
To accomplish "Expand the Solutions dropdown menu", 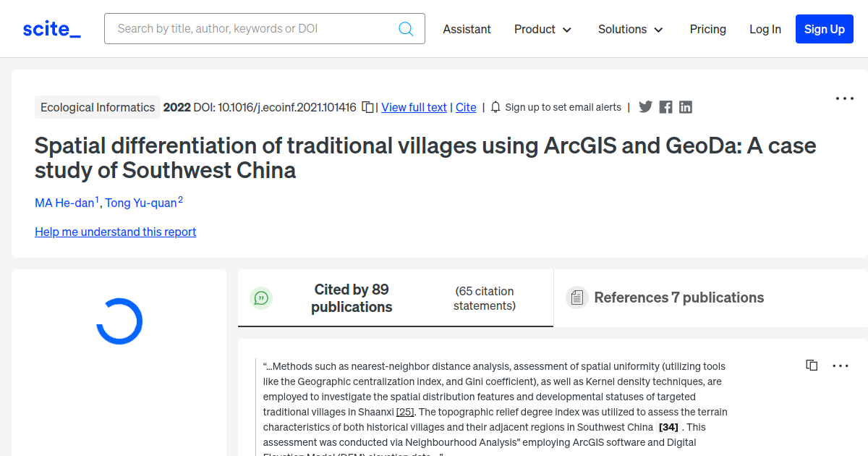I will pyautogui.click(x=630, y=29).
